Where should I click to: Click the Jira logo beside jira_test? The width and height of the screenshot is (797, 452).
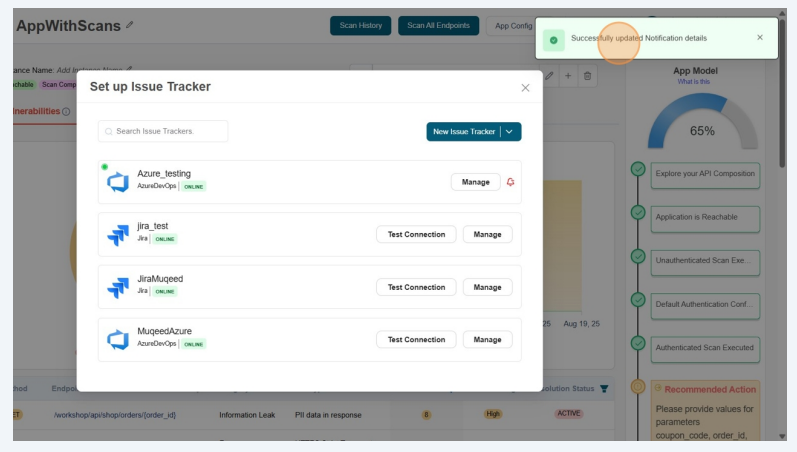coord(118,235)
